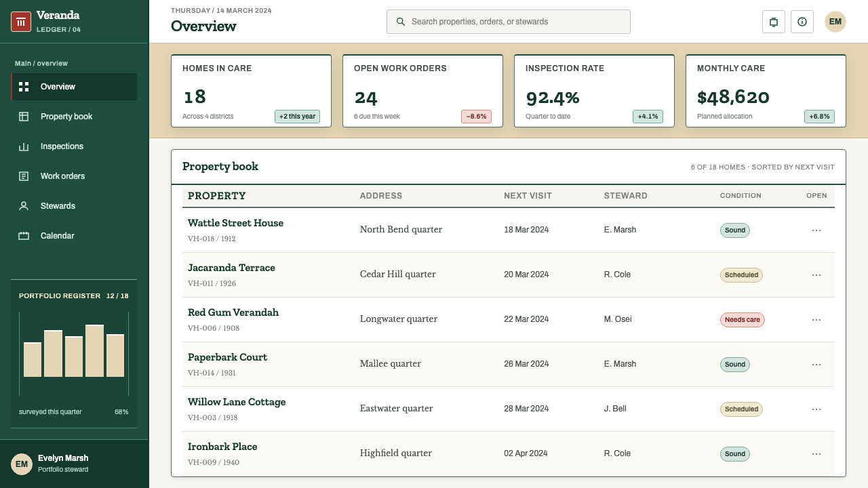The height and width of the screenshot is (488, 868).
Task: Click the tallest bar in Portfolio Register chart
Action: pyautogui.click(x=94, y=351)
